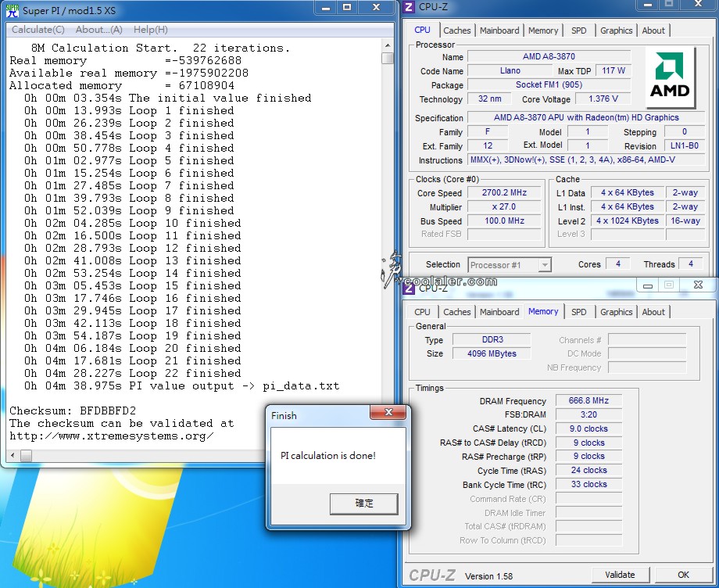Click the Core Speed value 2700.2 MHz
Image resolution: width=719 pixels, height=588 pixels.
504,192
